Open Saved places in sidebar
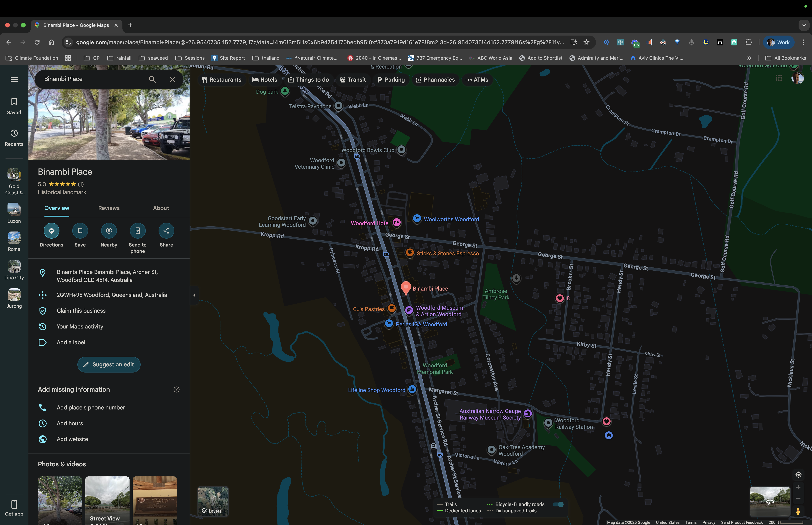The image size is (812, 525). [x=14, y=106]
